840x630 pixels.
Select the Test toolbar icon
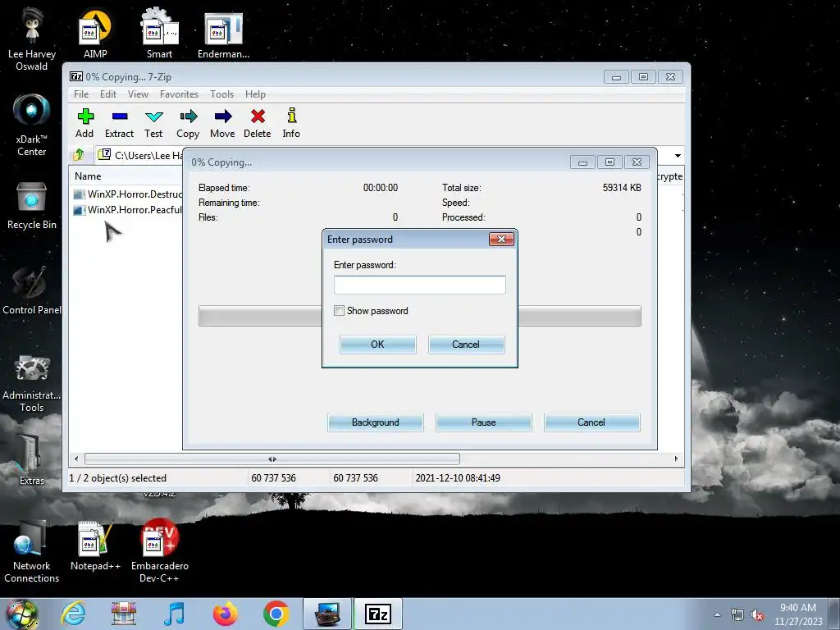[153, 123]
